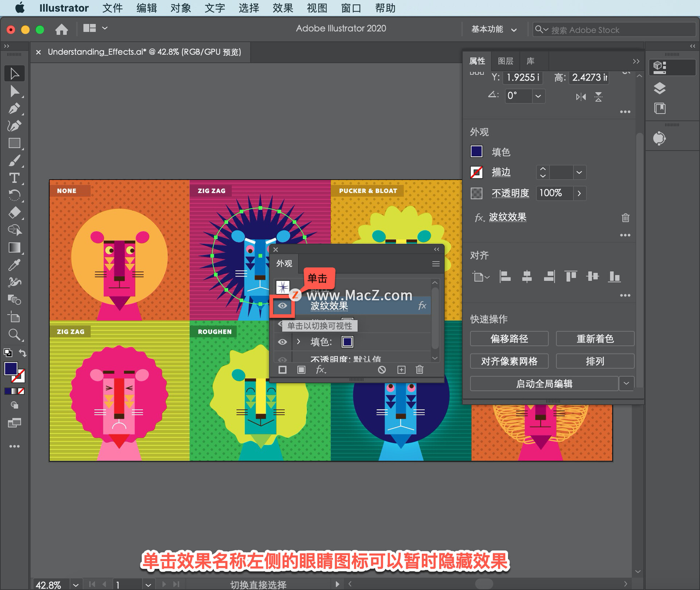Select the Rectangle tool

(x=15, y=143)
